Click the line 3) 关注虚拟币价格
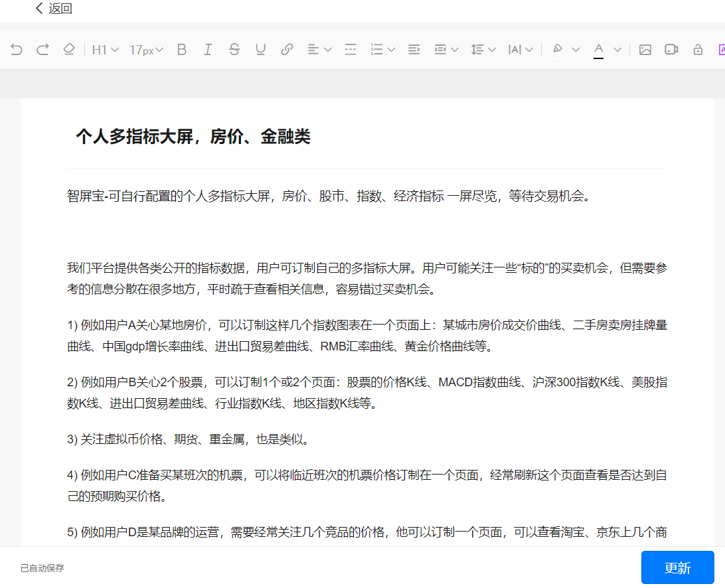The height and width of the screenshot is (588, 725). coord(188,439)
